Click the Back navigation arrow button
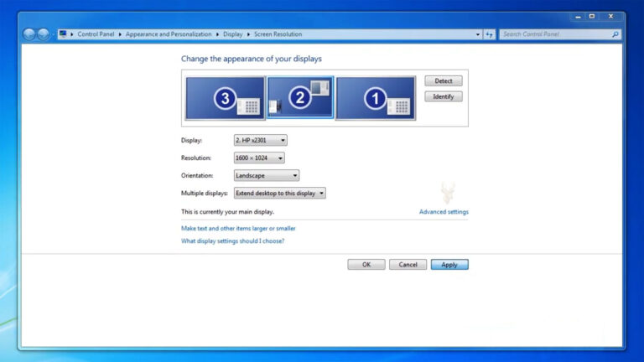Screen dimensions: 644x362 coord(29,34)
